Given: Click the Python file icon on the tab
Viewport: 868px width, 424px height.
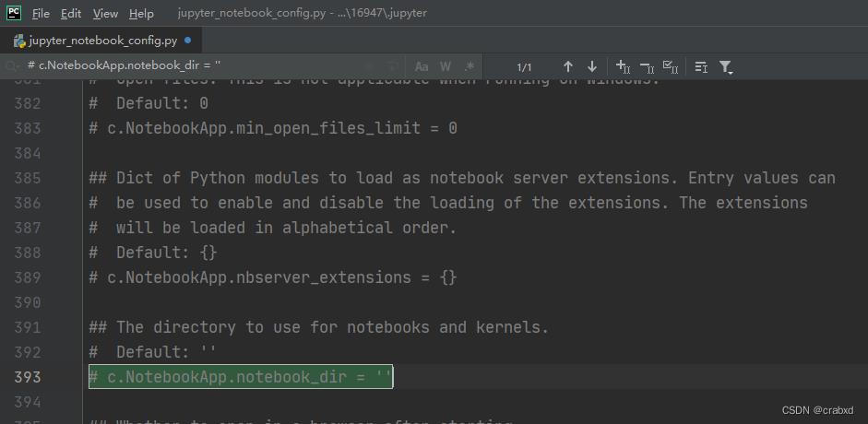Looking at the screenshot, I should point(20,41).
